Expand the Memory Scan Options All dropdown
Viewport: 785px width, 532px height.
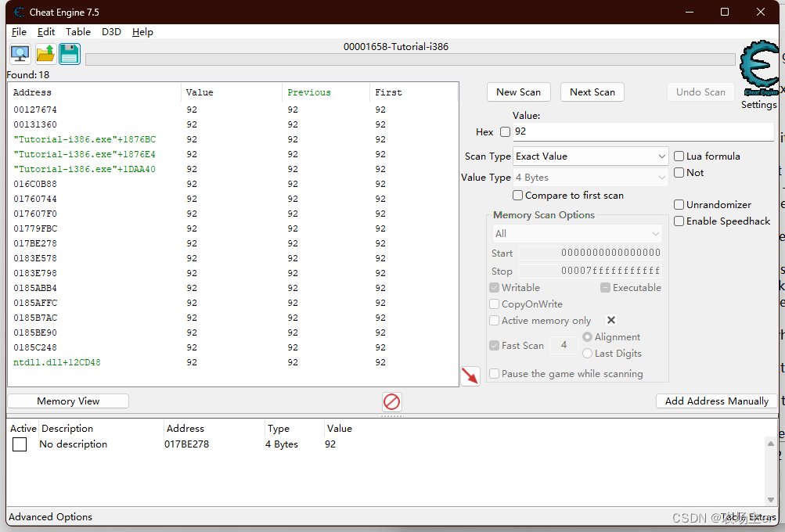[578, 234]
